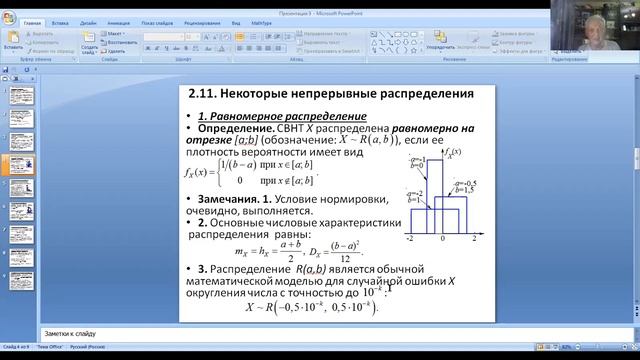Open the change case (Aa) dropdown
The width and height of the screenshot is (640, 360).
[208, 49]
